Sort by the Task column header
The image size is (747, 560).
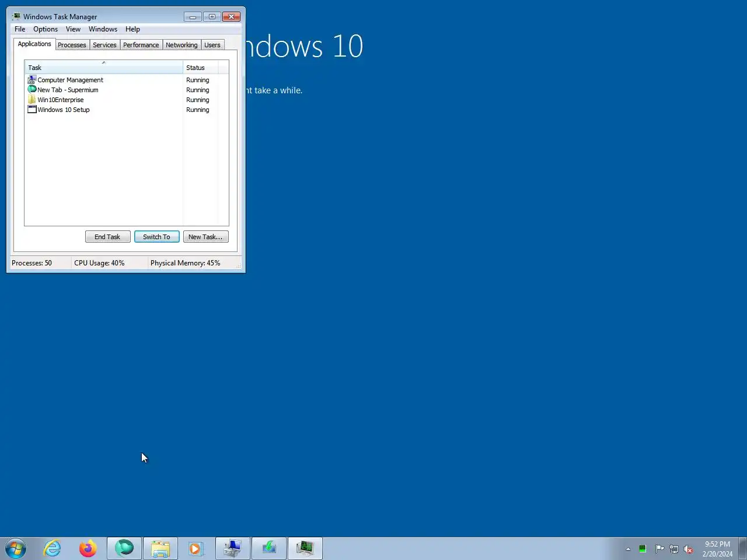(104, 68)
